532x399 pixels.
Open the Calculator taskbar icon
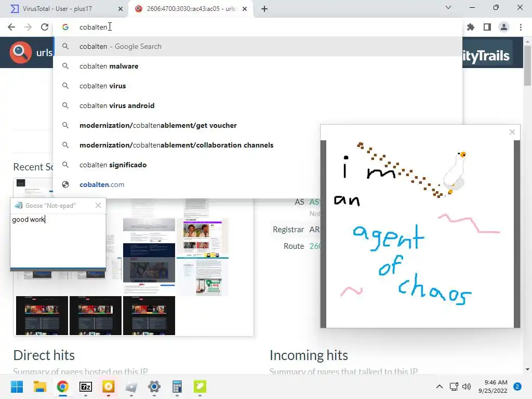click(177, 387)
